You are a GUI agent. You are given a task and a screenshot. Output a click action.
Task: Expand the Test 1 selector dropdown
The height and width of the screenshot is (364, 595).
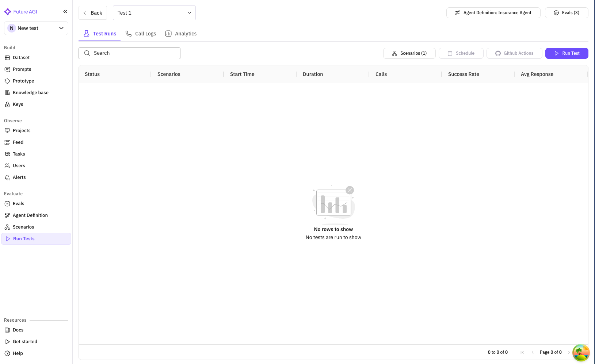(x=154, y=13)
